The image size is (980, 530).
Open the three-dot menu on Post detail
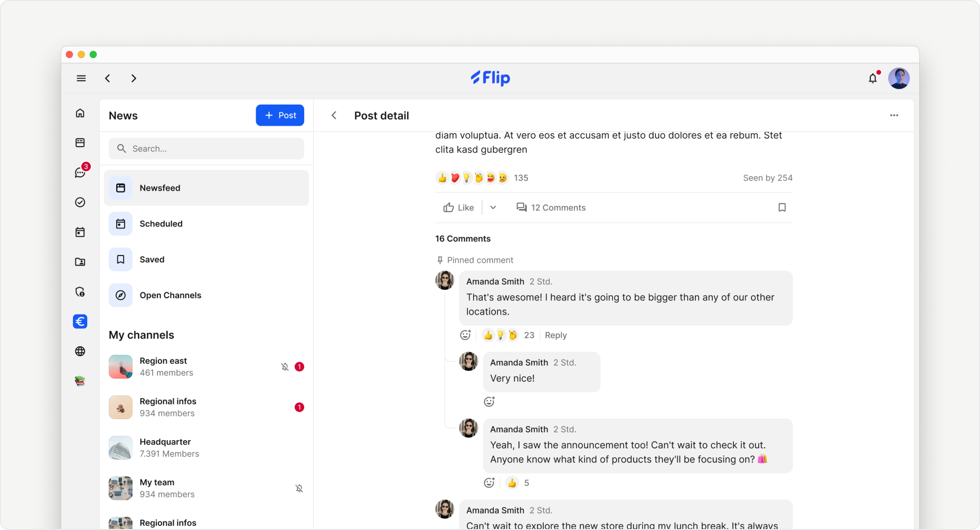point(894,115)
